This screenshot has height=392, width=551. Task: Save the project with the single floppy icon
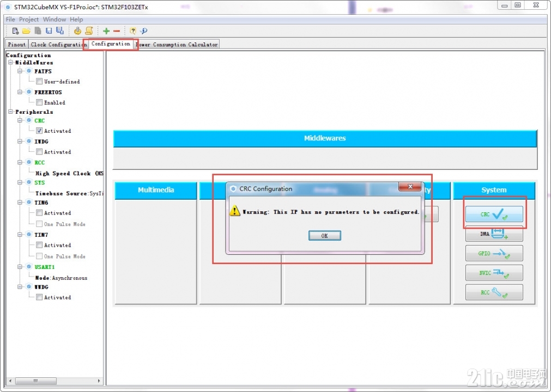point(49,31)
